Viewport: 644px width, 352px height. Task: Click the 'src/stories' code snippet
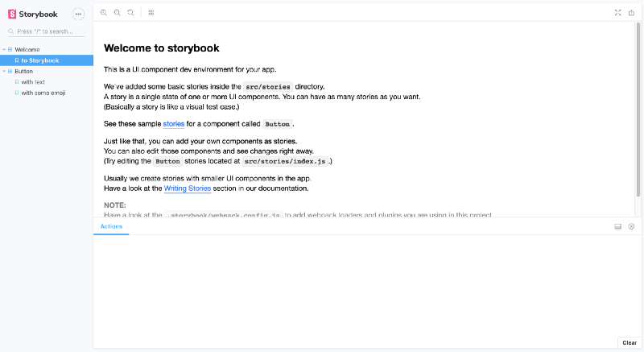(268, 87)
